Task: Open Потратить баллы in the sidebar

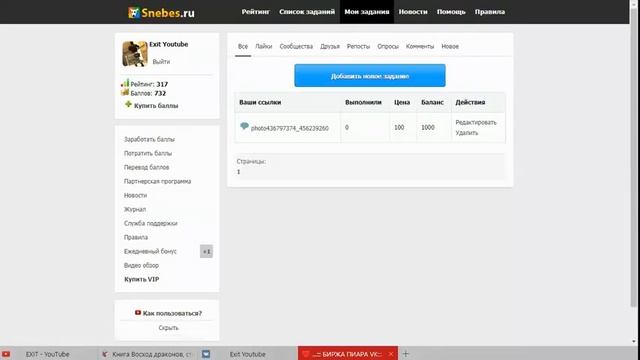Action: click(148, 153)
